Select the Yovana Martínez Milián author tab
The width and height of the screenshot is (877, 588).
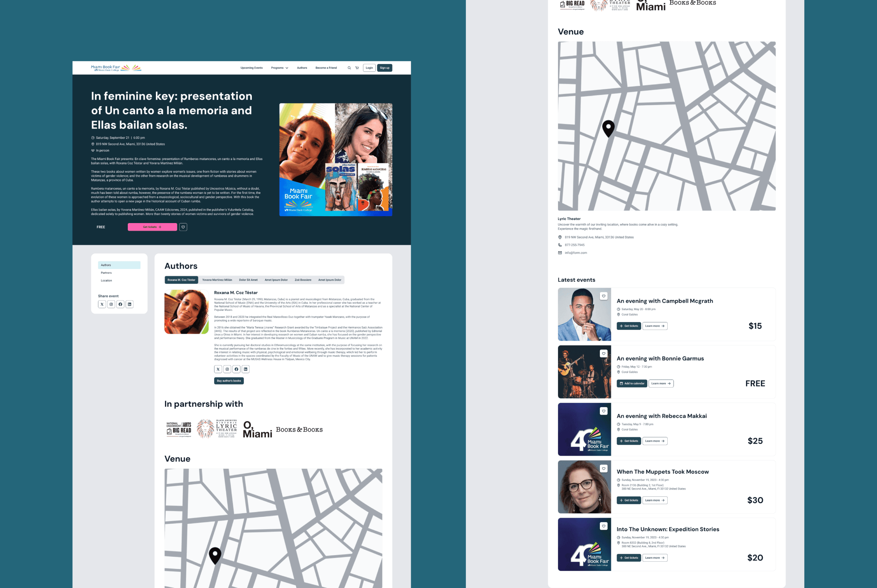click(x=217, y=280)
